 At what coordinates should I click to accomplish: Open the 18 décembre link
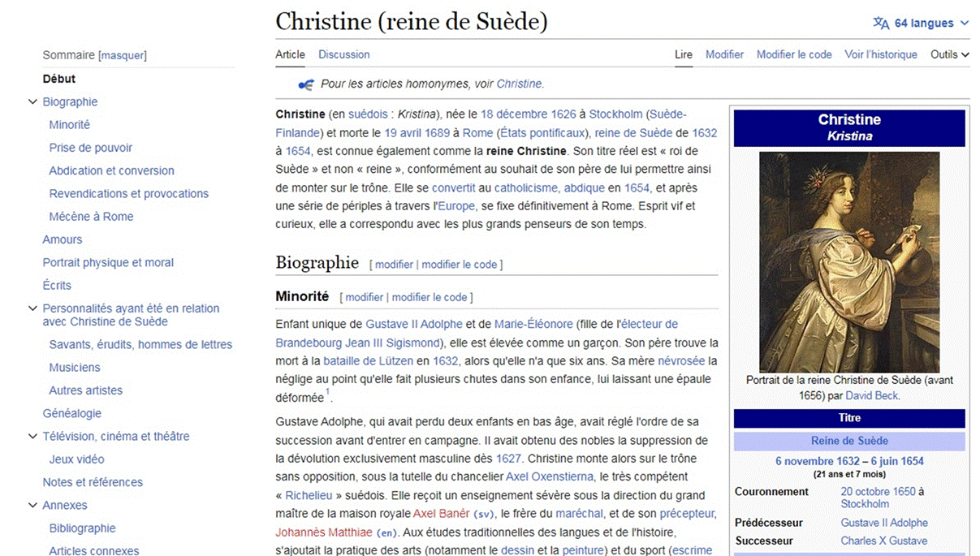point(515,114)
